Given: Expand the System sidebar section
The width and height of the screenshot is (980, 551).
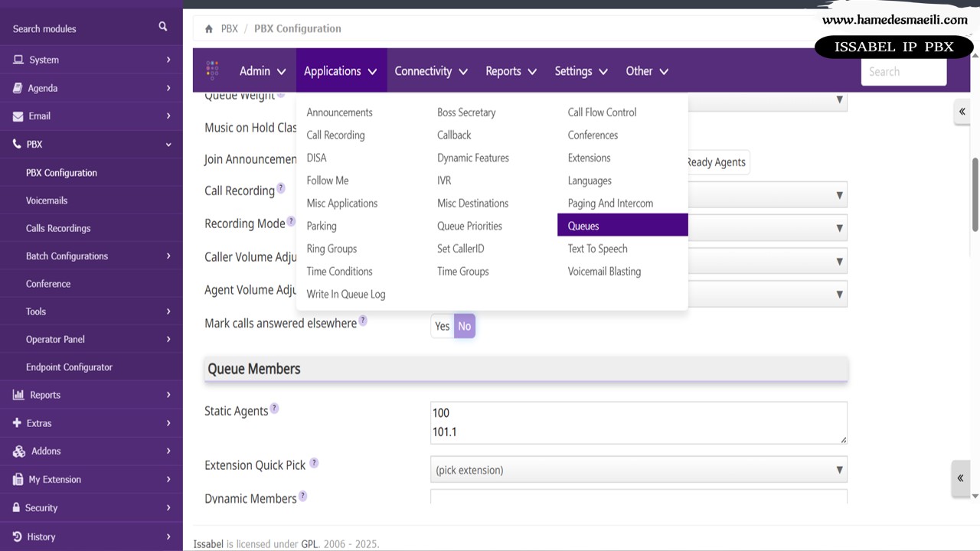Looking at the screenshot, I should [91, 60].
